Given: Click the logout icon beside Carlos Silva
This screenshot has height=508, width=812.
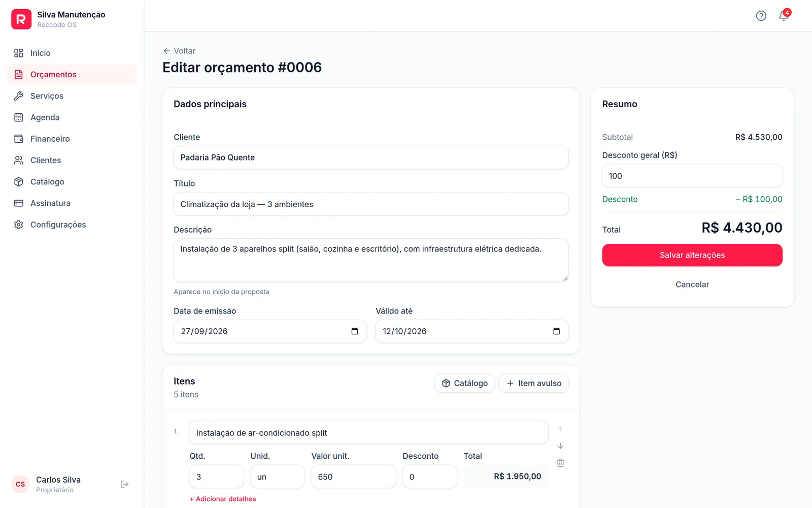Looking at the screenshot, I should (x=124, y=484).
